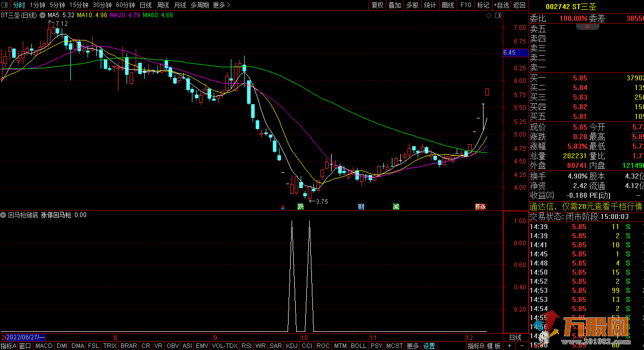
Task: Apply the WR indicator
Action: 261,346
